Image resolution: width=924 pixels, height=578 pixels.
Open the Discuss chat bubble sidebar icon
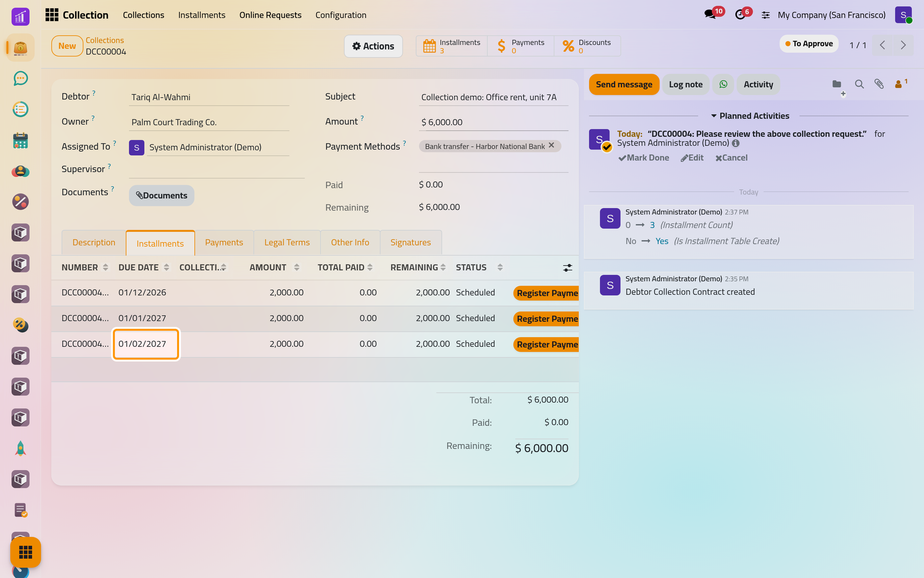tap(20, 79)
